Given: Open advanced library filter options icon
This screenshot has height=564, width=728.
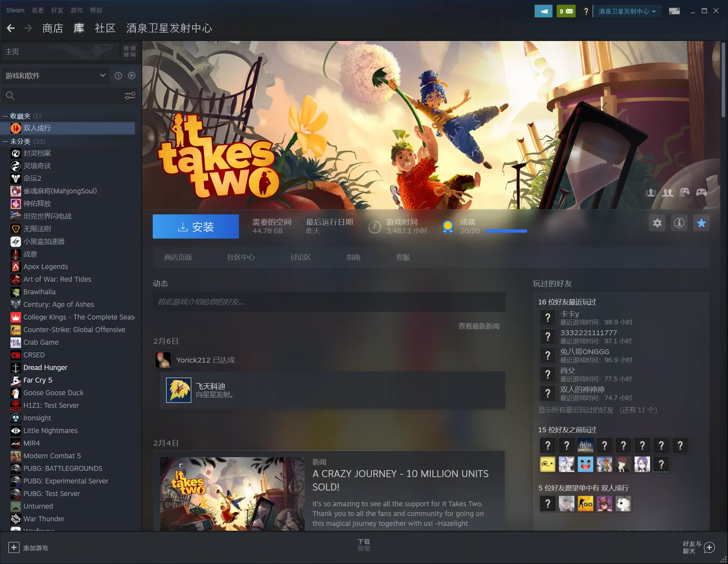Looking at the screenshot, I should click(130, 96).
